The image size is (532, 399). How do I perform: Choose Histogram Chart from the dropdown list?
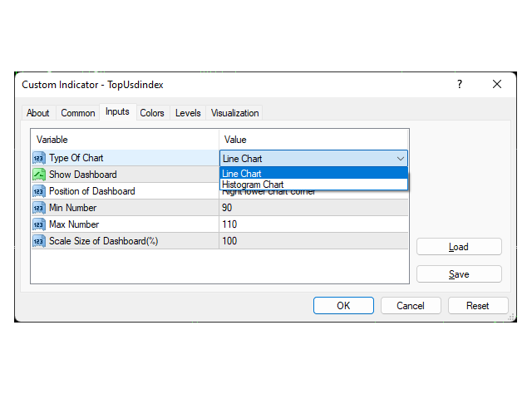tap(313, 185)
